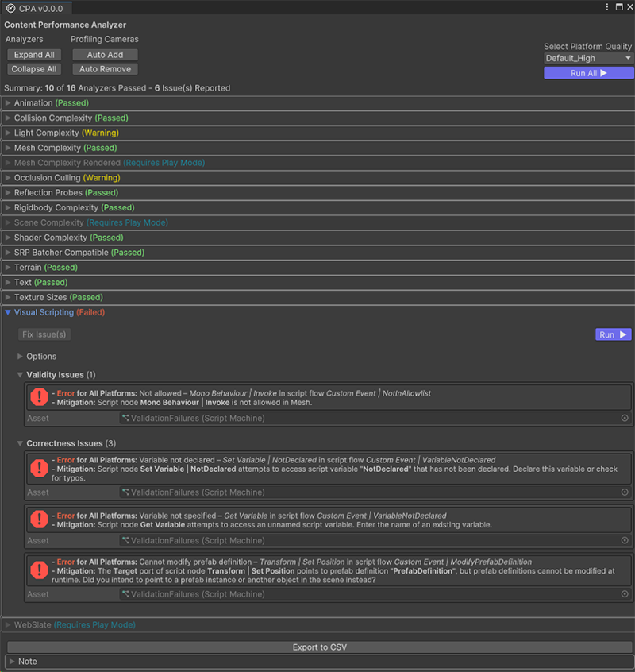Image resolution: width=635 pixels, height=672 pixels.
Task: Run the Visual Scripting analyzer
Action: [613, 334]
